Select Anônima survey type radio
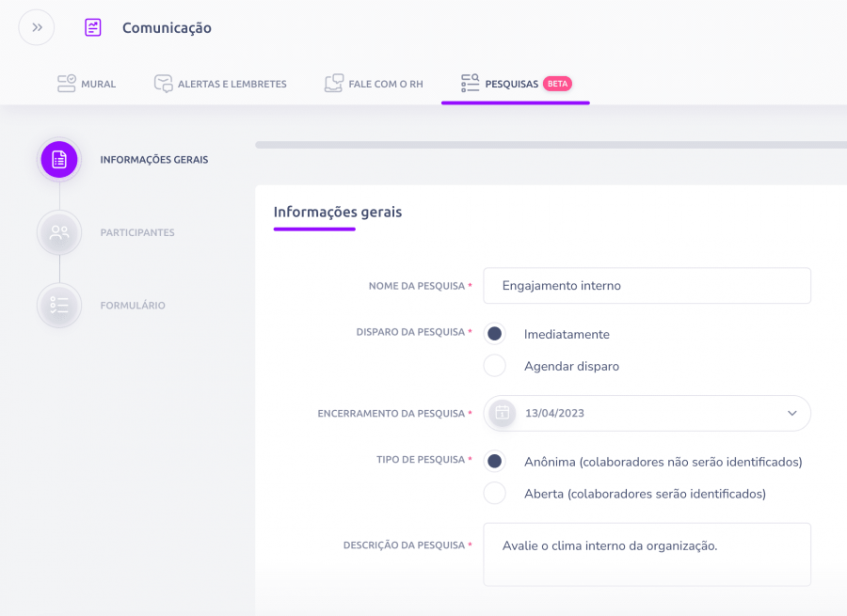The image size is (847, 616). [495, 462]
